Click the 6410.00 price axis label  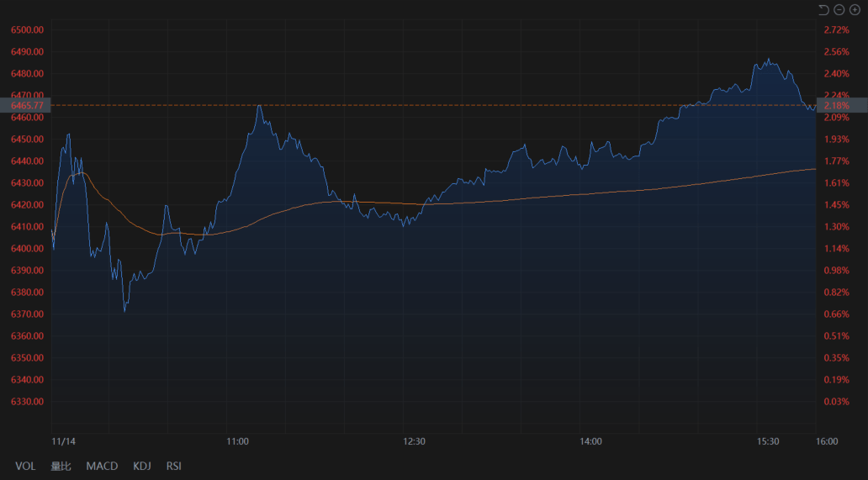(x=27, y=227)
